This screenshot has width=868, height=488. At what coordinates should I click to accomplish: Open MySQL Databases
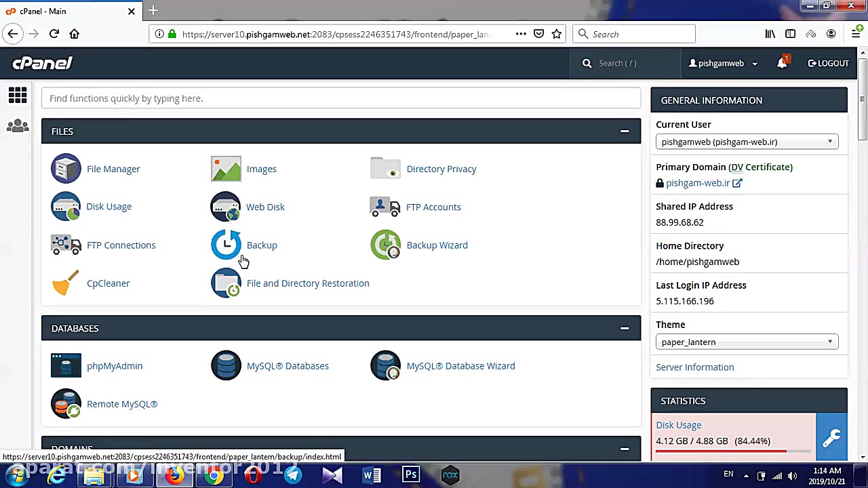coord(288,366)
